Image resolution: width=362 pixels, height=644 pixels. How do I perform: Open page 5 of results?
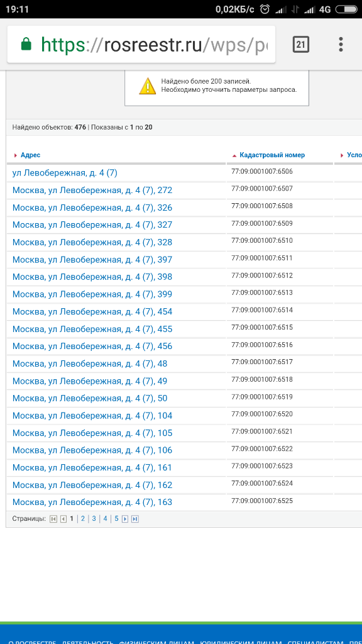point(116,519)
